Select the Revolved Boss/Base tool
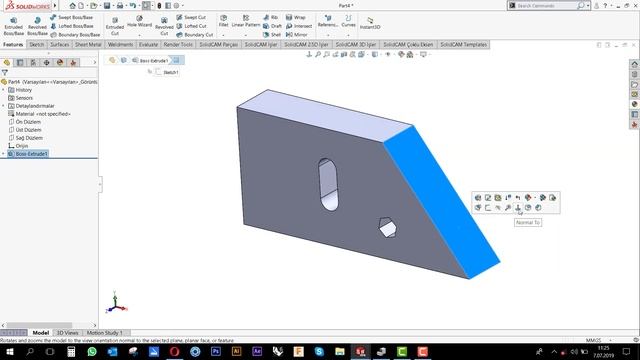 (x=37, y=26)
